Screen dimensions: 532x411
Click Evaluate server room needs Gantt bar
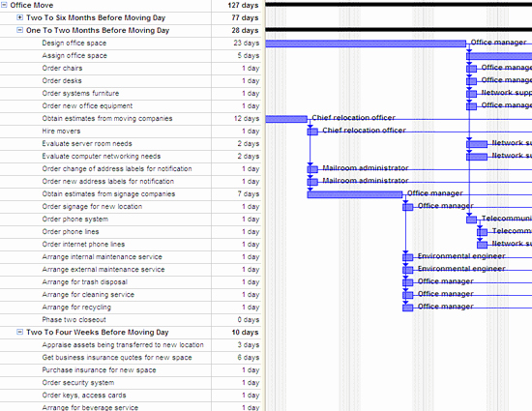click(477, 144)
